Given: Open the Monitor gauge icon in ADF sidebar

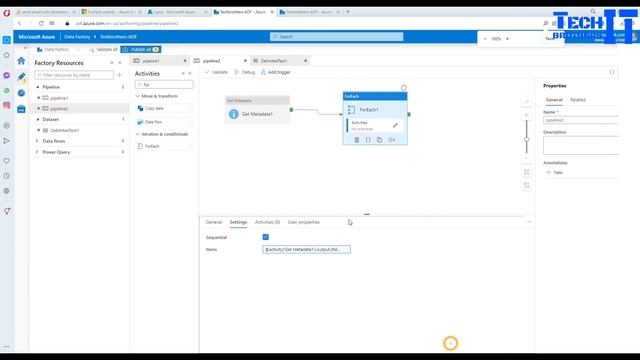Looking at the screenshot, I should (x=22, y=93).
